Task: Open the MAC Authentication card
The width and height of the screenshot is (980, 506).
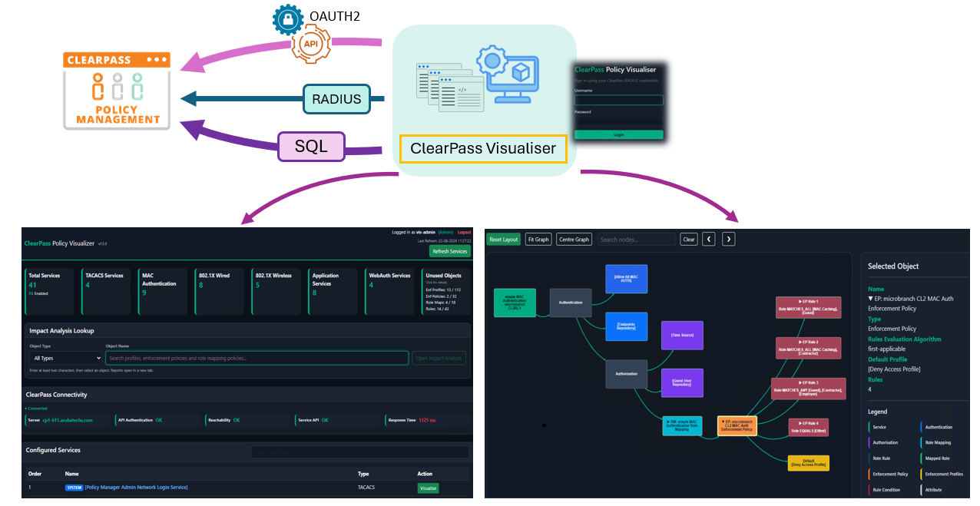Action: tap(163, 291)
